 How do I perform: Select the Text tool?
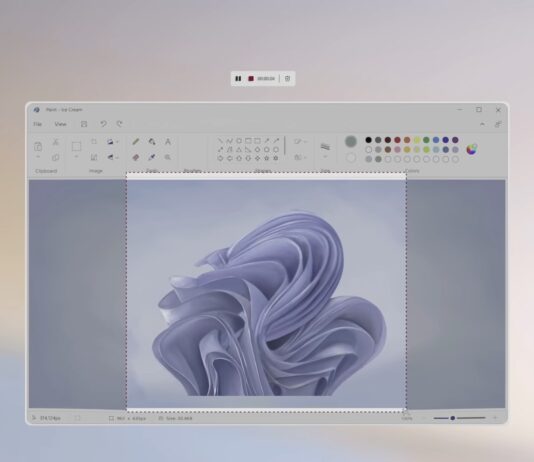click(168, 141)
